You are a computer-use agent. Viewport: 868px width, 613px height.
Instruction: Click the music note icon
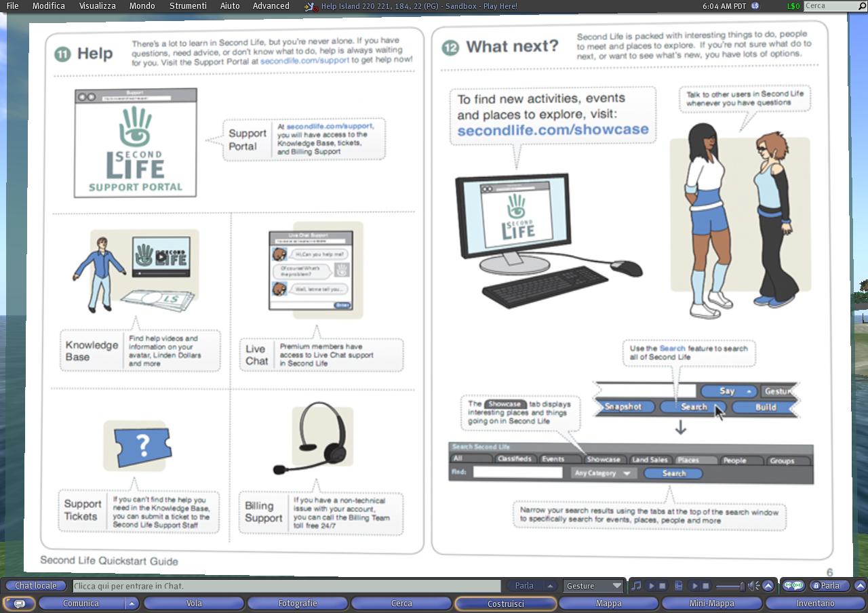pyautogui.click(x=635, y=586)
